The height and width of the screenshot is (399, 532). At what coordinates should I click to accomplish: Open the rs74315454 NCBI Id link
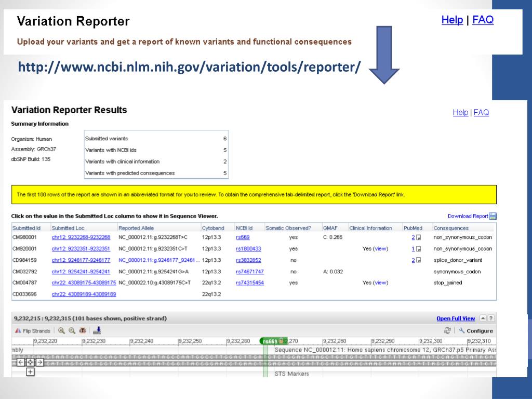click(250, 283)
